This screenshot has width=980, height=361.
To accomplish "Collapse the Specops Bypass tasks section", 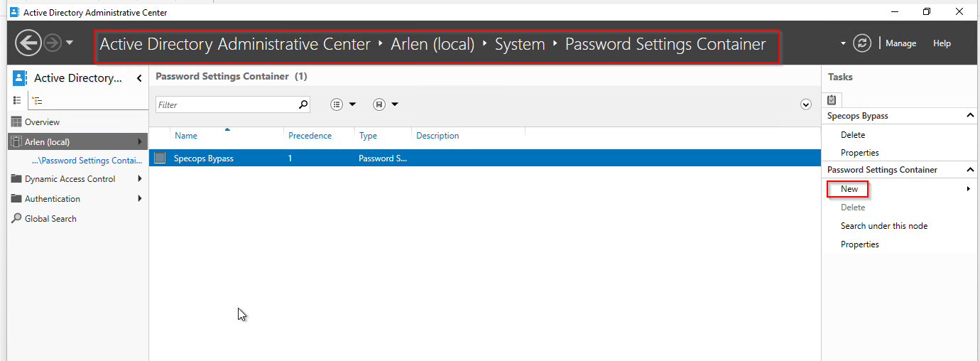I will [970, 116].
